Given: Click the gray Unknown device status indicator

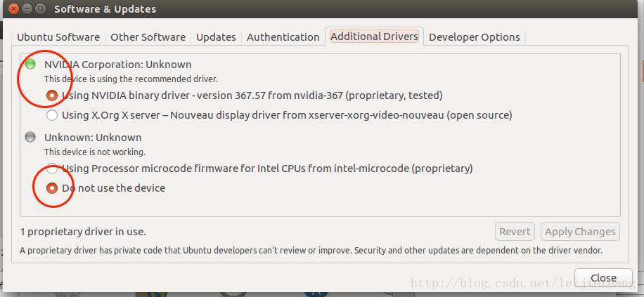Looking at the screenshot, I should click(30, 137).
